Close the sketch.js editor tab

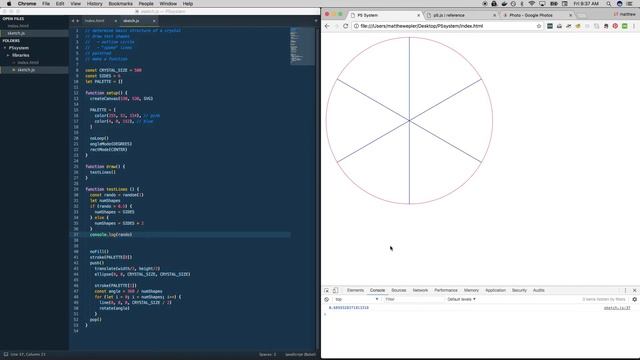pos(154,21)
